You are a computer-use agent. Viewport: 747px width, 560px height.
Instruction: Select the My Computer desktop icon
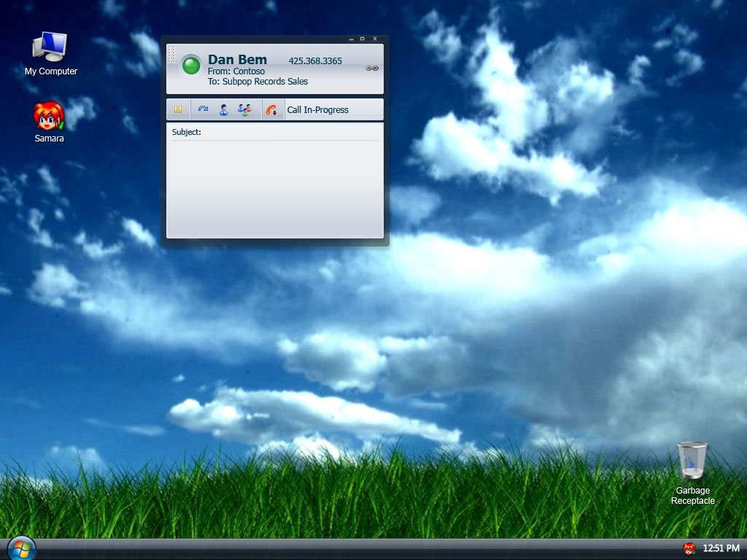50,54
